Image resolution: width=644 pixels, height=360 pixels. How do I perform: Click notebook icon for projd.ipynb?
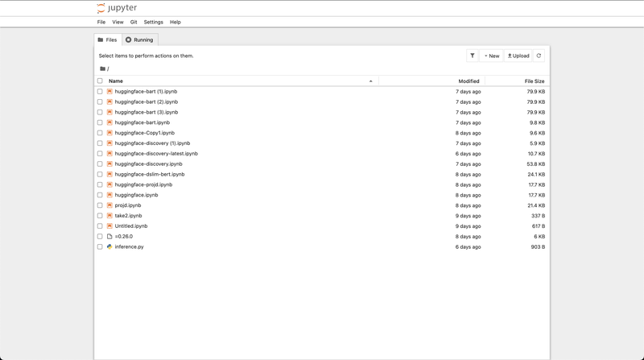pos(109,205)
